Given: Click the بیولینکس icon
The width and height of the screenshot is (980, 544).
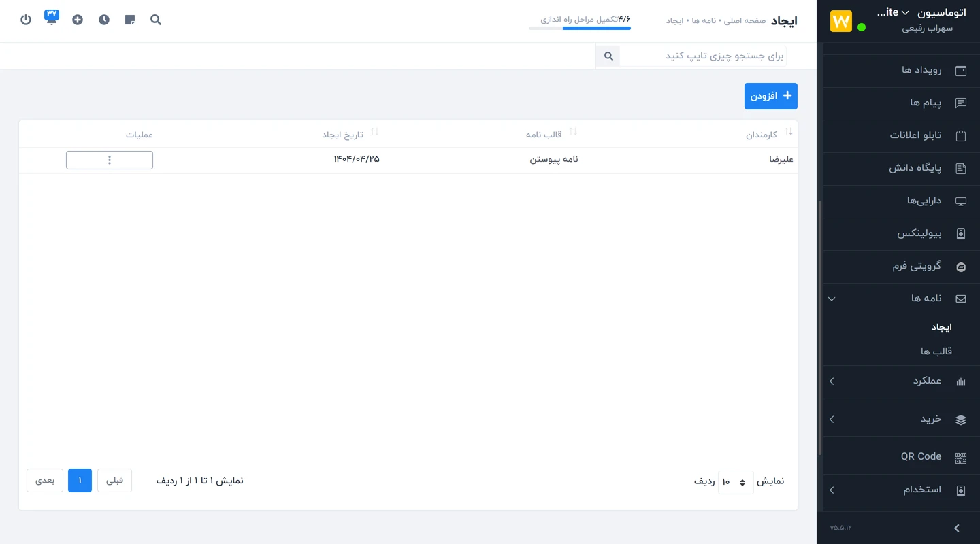Looking at the screenshot, I should click(x=961, y=233).
